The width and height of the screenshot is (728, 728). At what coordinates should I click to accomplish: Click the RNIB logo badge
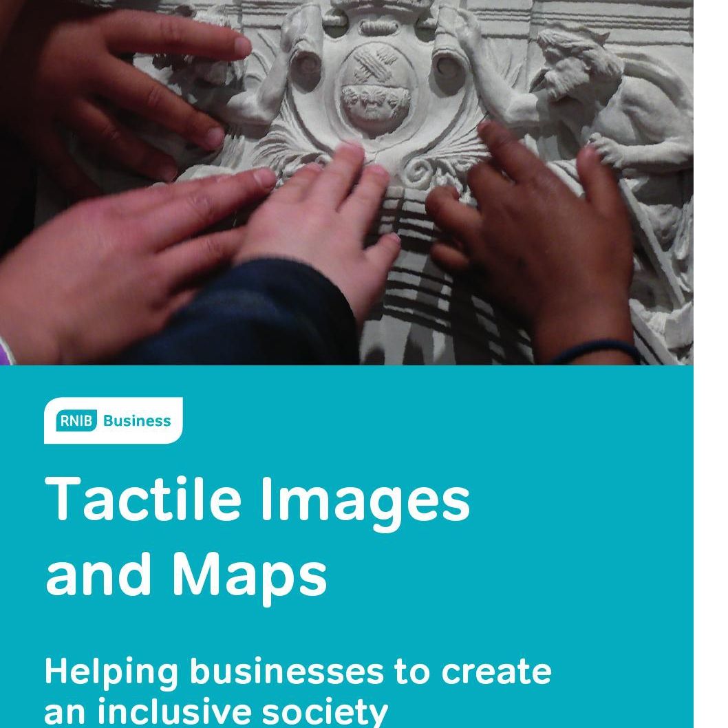point(76,421)
